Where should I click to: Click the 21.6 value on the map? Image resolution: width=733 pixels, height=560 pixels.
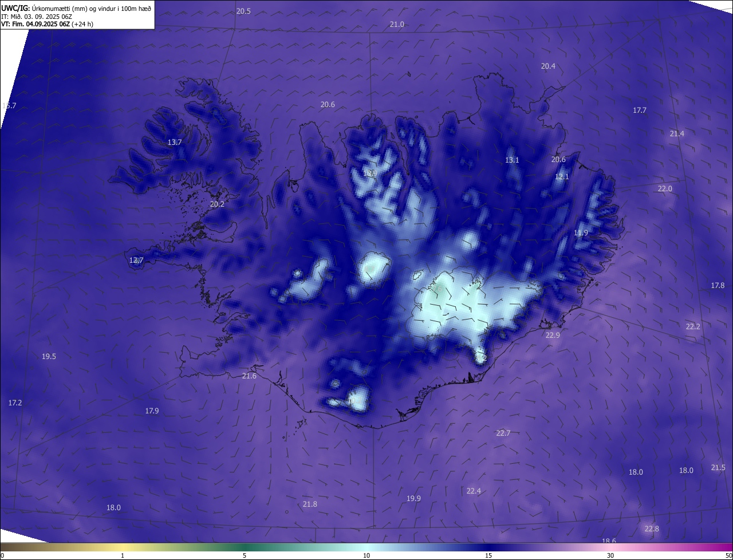tap(249, 376)
